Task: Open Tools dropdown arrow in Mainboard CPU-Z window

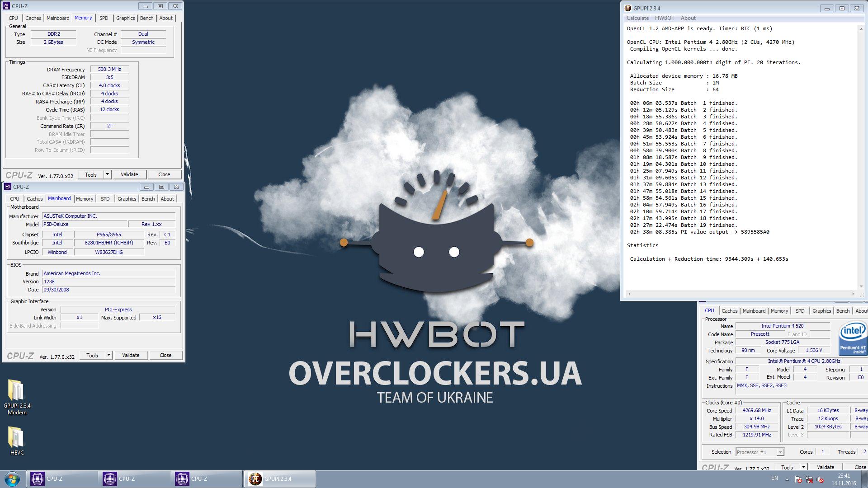Action: coord(109,355)
